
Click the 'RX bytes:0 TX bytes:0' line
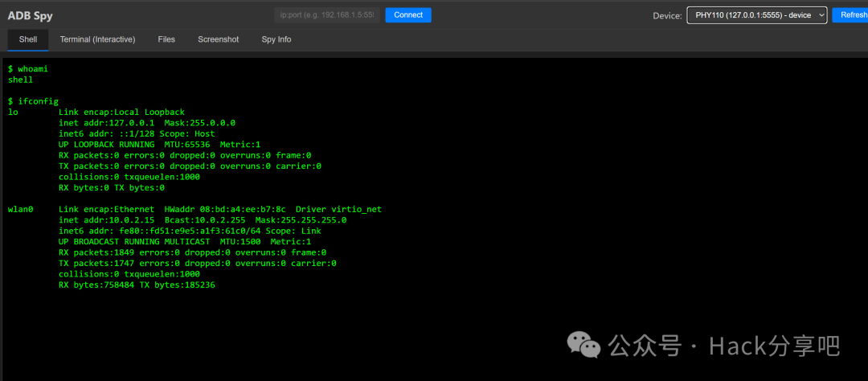(x=111, y=188)
